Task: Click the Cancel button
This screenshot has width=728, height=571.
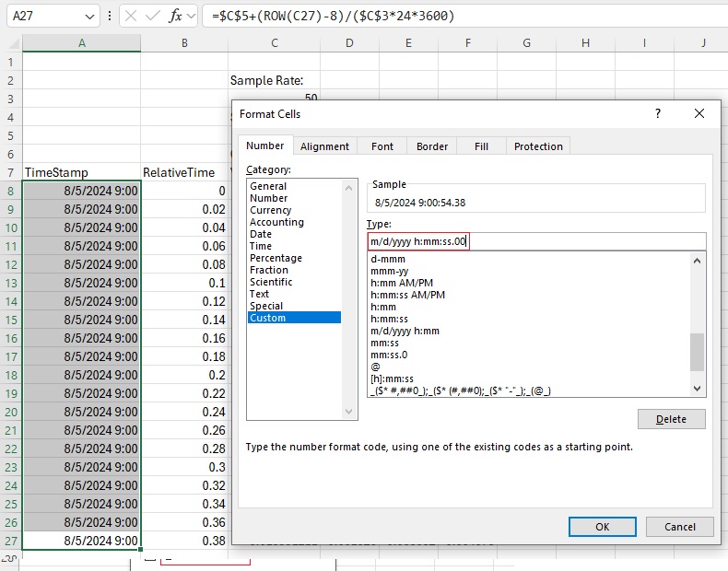Action: [x=680, y=527]
